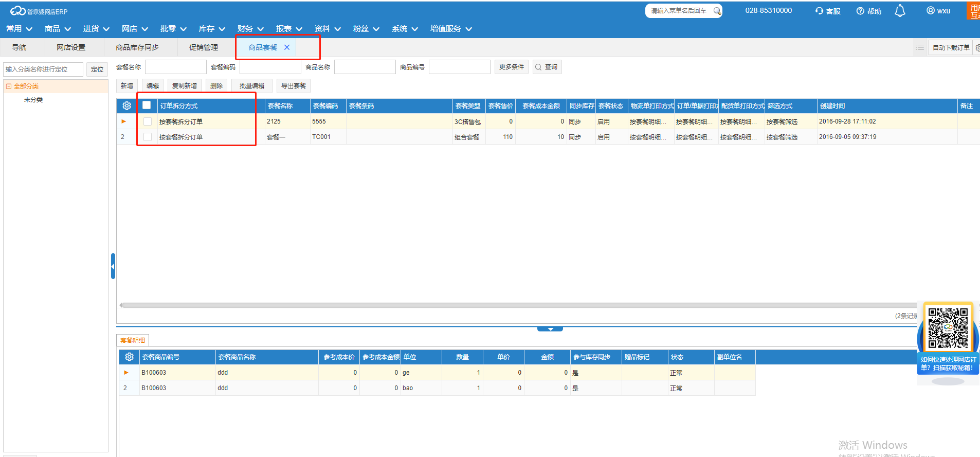
Task: Open the 库存 menu
Action: pos(212,29)
